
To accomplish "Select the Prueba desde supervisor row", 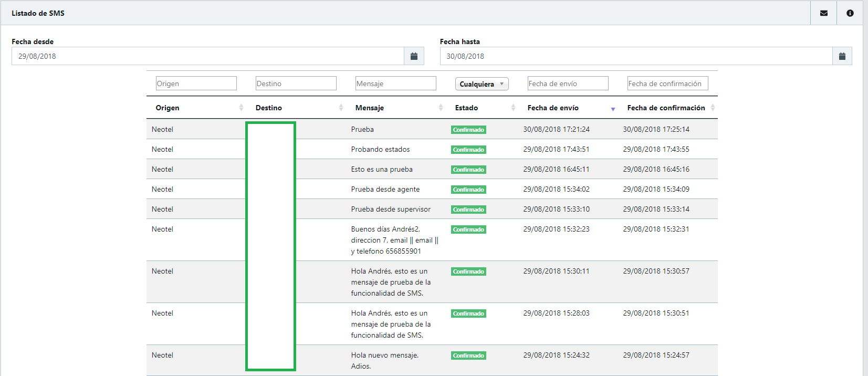I will pos(391,209).
